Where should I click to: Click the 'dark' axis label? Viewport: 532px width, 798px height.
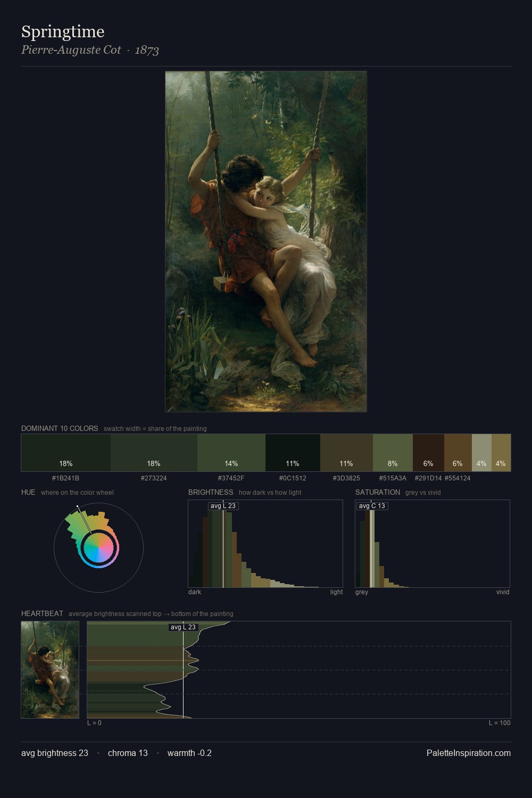point(195,592)
